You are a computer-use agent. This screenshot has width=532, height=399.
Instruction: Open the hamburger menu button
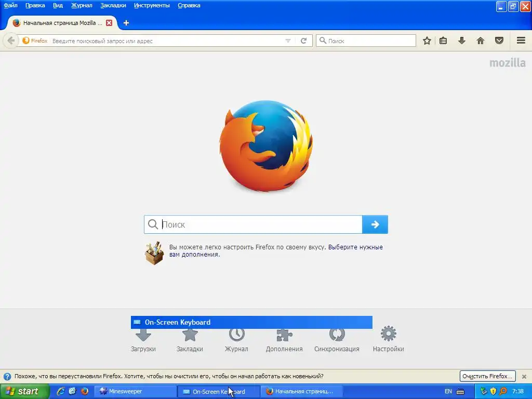pyautogui.click(x=521, y=41)
